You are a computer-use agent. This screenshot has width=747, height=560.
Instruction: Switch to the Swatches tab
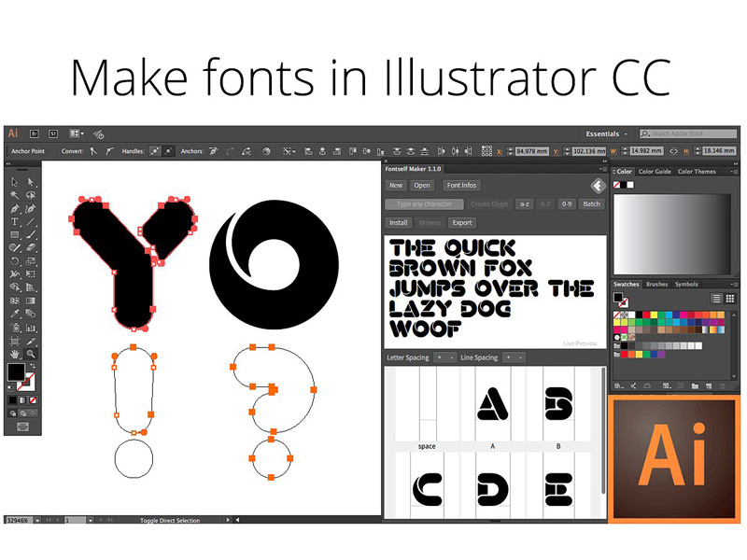(626, 285)
